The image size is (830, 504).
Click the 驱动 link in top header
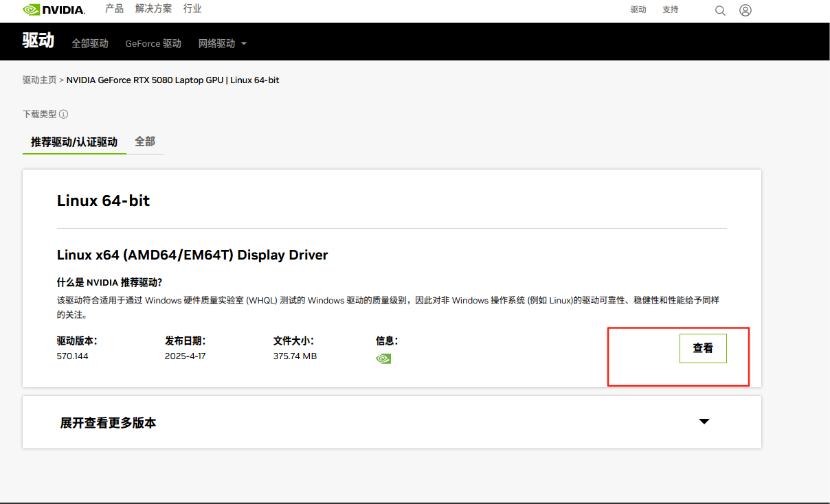point(638,10)
